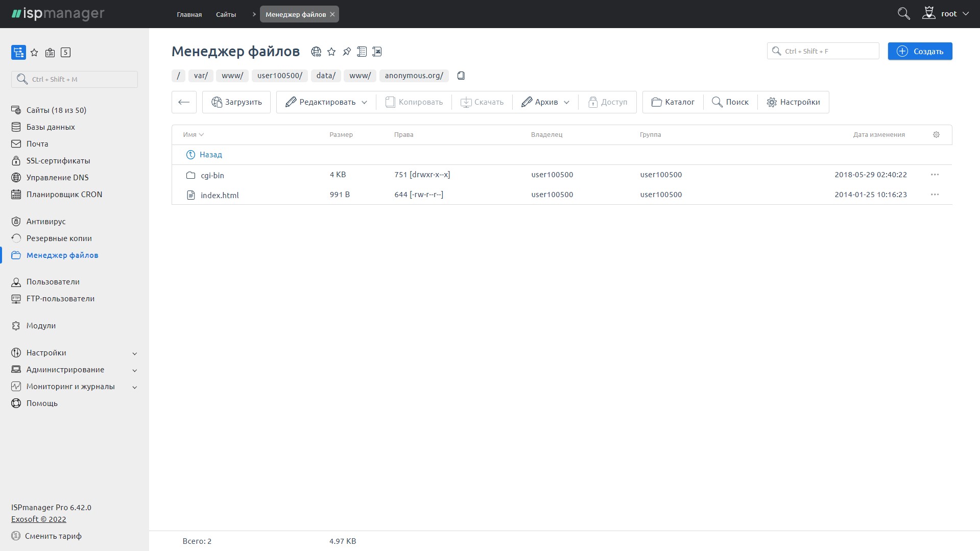Open the Exosoft © 2022 link

coord(39,519)
